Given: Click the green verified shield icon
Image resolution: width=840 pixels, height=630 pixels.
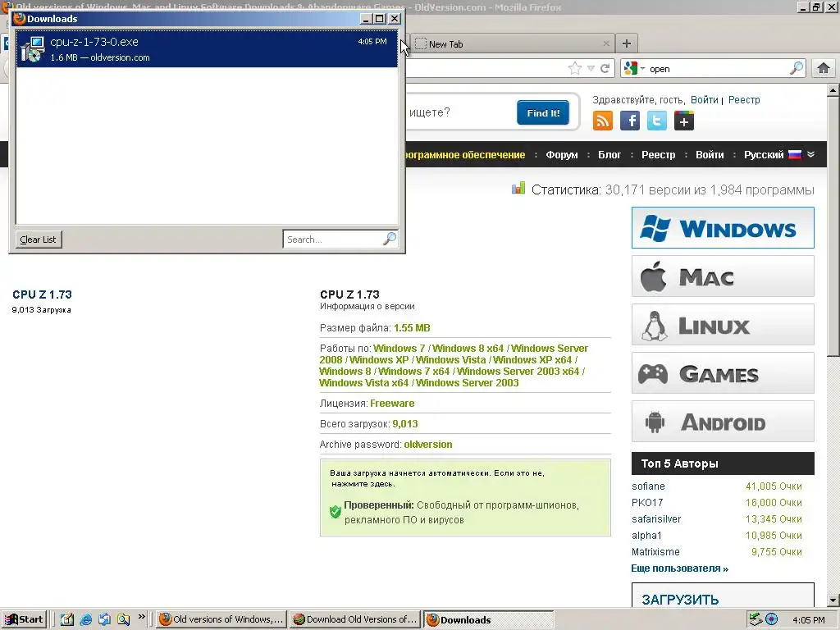Looking at the screenshot, I should [336, 512].
